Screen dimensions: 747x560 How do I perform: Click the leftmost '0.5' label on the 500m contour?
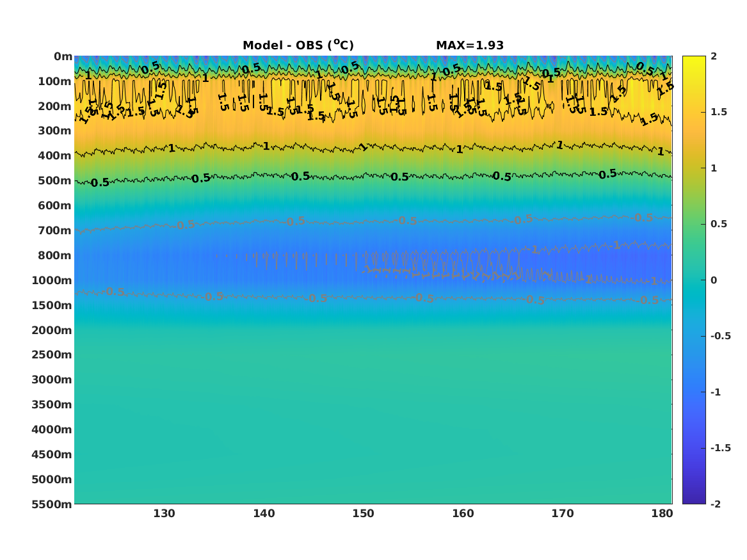pyautogui.click(x=100, y=183)
